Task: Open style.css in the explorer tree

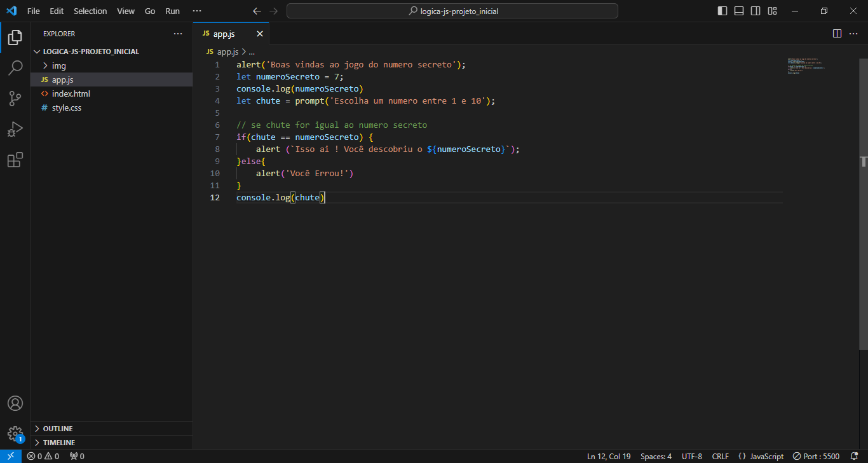Action: pos(111,107)
